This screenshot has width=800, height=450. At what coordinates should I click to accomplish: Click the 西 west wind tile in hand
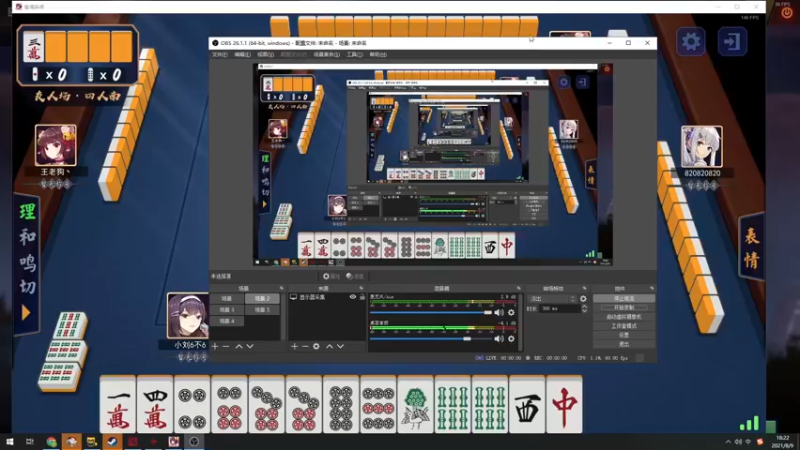(527, 405)
